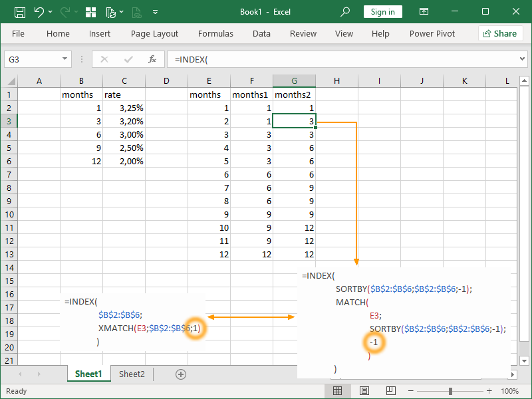The image size is (532, 399).
Task: Open the Search magnifier in title bar
Action: pyautogui.click(x=345, y=12)
